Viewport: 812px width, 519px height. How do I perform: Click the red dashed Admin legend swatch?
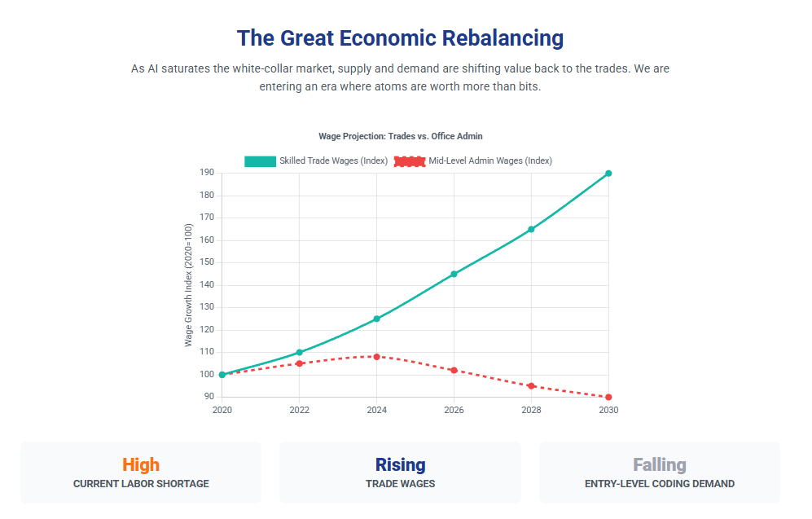[x=410, y=161]
